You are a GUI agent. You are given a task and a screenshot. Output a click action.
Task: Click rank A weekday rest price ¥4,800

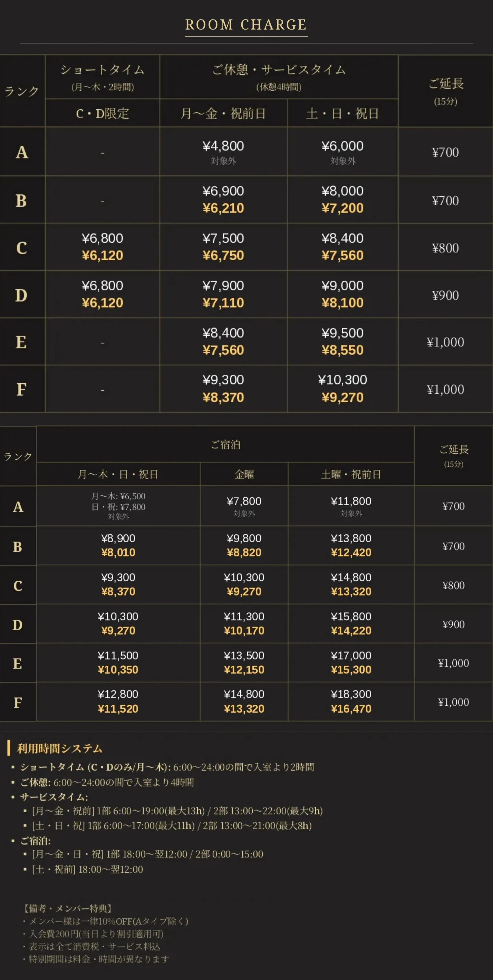(x=223, y=146)
